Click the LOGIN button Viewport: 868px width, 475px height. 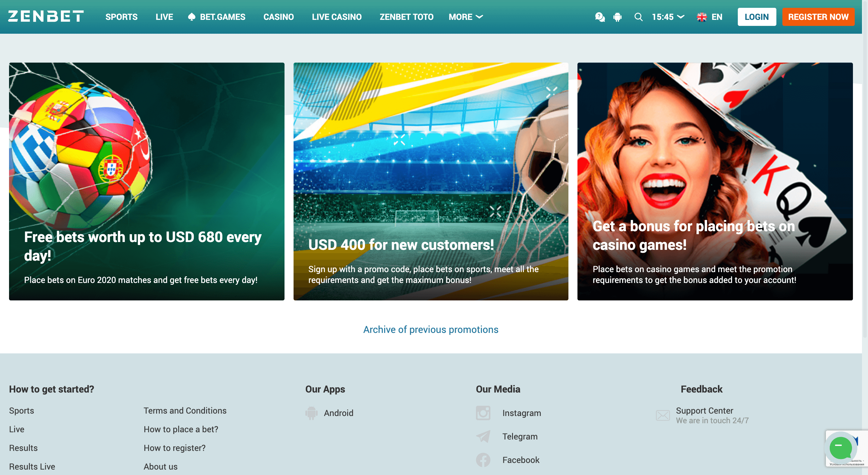tap(756, 17)
